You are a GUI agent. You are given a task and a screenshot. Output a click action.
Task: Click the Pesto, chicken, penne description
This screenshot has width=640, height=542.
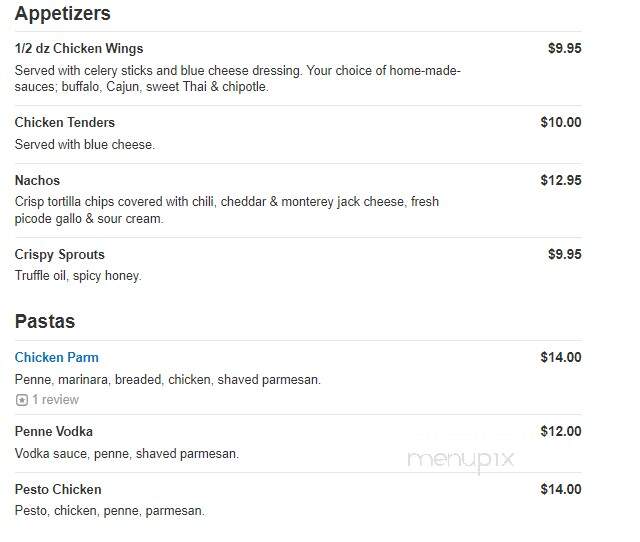pos(109,511)
